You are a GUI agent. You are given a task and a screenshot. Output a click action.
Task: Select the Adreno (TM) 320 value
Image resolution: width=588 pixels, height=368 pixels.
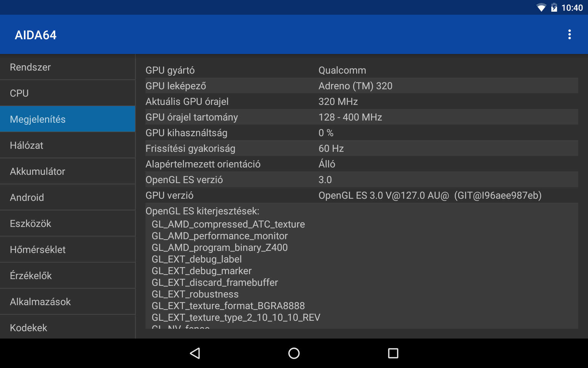tap(355, 86)
